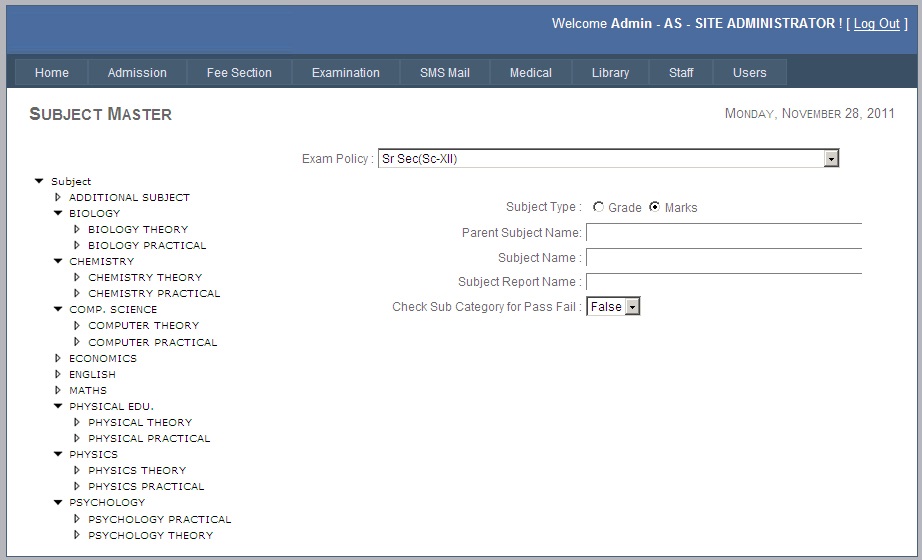Open the Admission menu
The width and height of the screenshot is (922, 560).
coord(137,72)
